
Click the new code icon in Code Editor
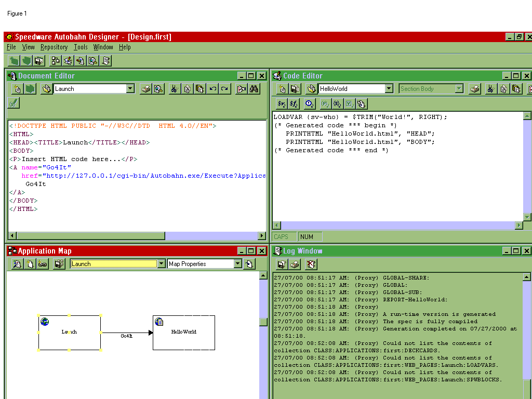tap(282, 89)
